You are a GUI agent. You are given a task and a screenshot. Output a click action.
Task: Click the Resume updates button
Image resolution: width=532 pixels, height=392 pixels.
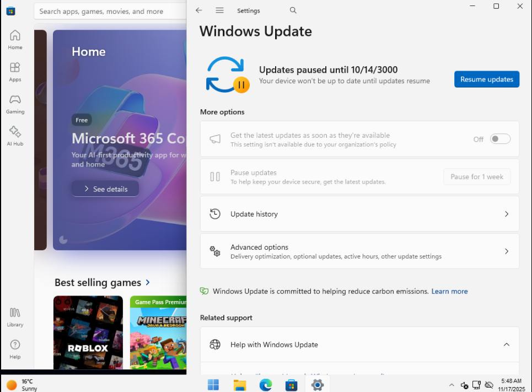click(487, 79)
